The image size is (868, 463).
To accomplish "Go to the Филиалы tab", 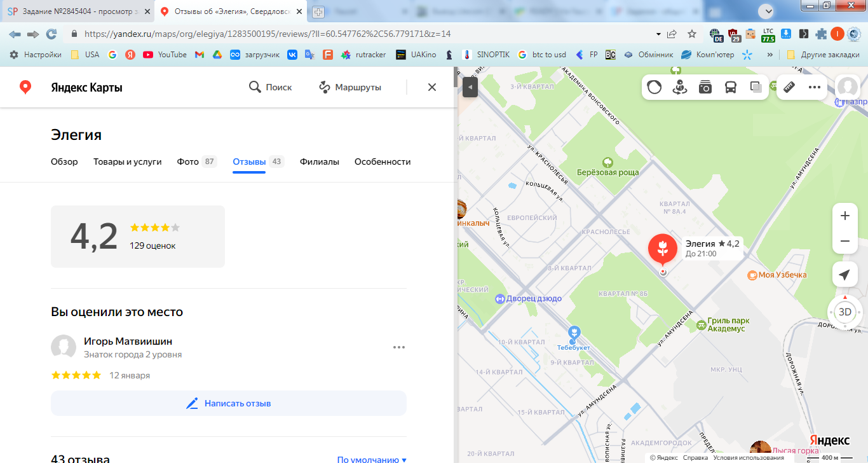I will (x=320, y=162).
